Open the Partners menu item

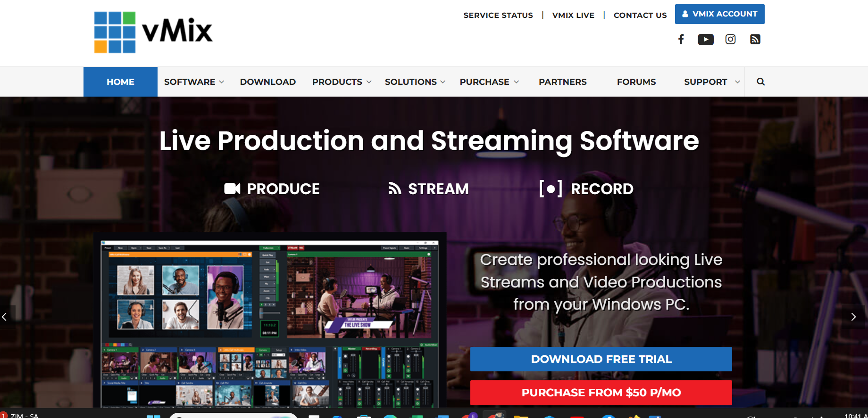tap(563, 82)
